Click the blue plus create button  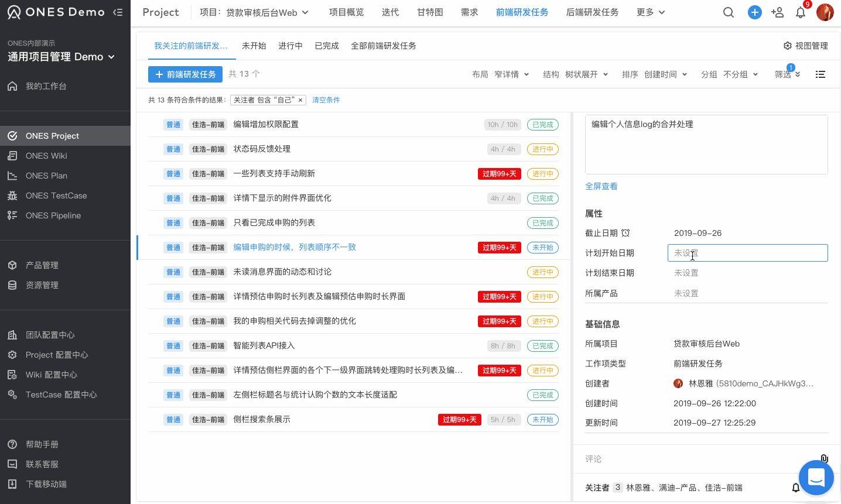[x=754, y=12]
